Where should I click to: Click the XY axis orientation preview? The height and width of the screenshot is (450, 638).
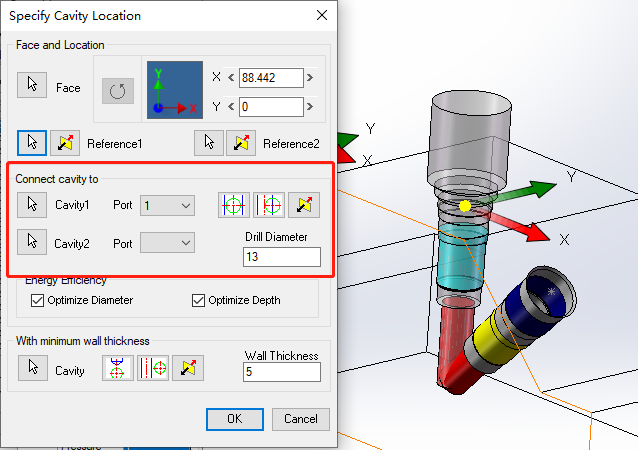point(175,90)
